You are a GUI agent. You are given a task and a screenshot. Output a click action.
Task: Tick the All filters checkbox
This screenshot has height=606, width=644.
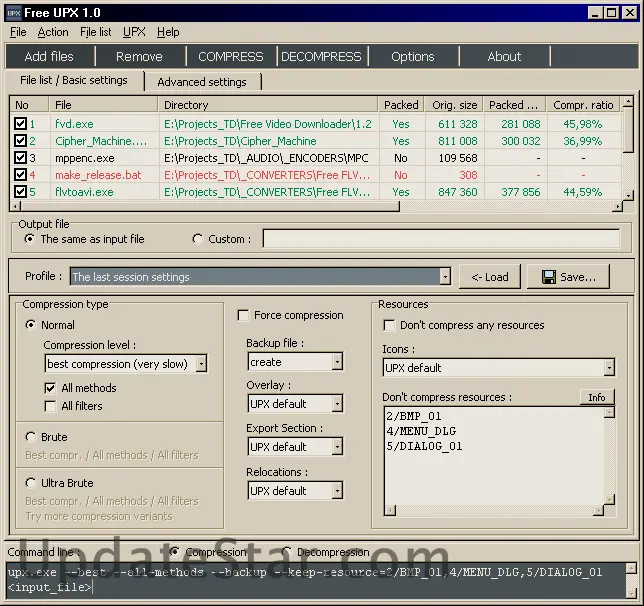coord(50,406)
